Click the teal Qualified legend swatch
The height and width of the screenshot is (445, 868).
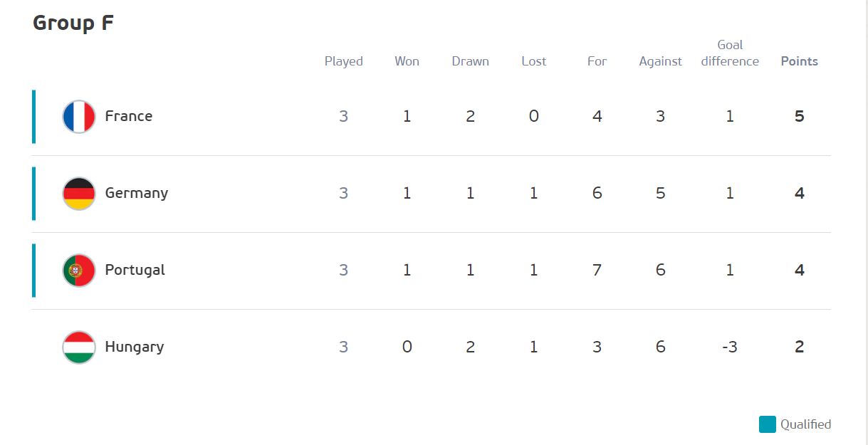(768, 424)
